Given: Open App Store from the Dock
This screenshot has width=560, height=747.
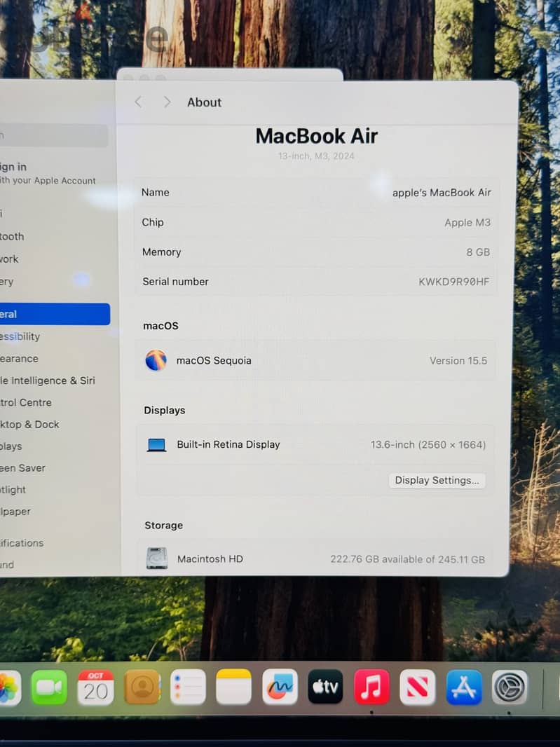Looking at the screenshot, I should [464, 687].
